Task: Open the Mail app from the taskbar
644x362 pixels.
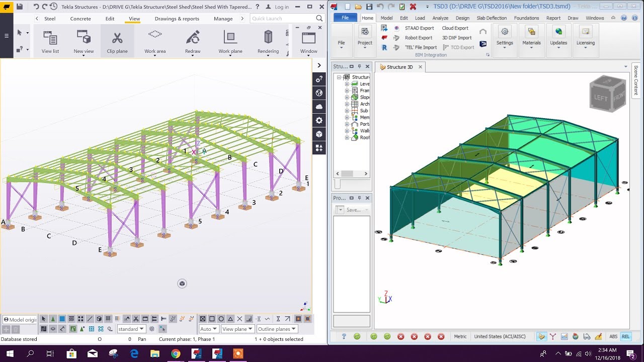Action: coord(92,353)
